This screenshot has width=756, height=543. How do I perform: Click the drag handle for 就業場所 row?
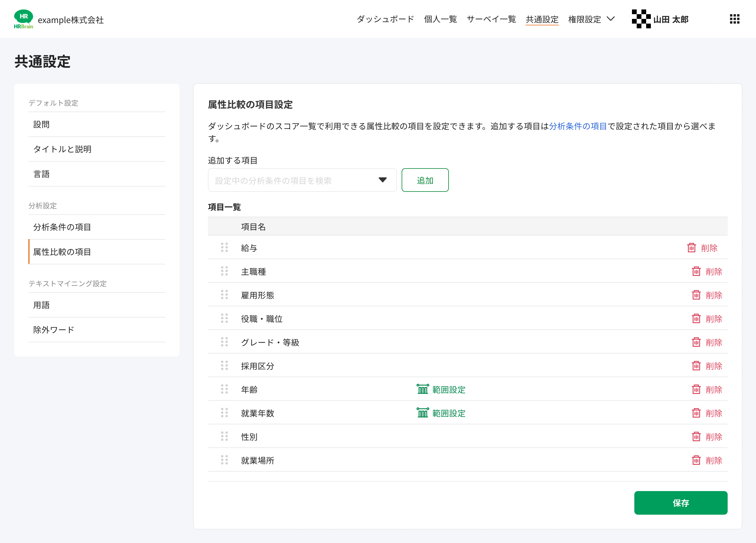(x=224, y=460)
